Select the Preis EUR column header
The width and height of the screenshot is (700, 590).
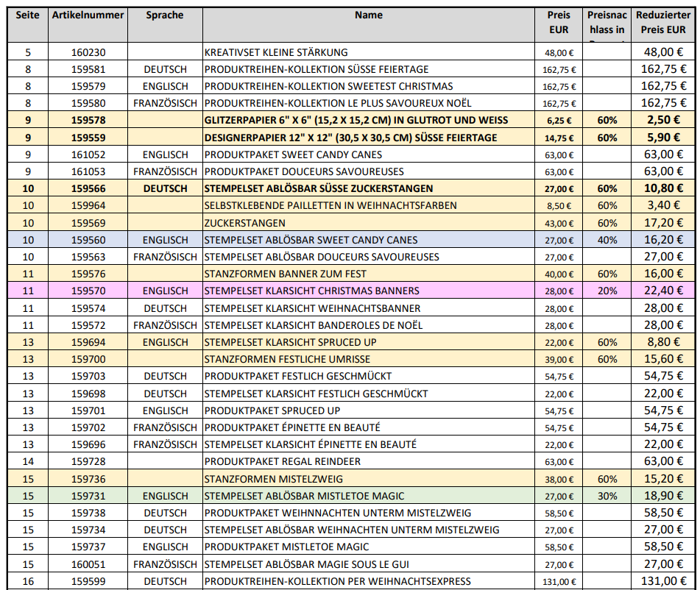(x=559, y=24)
